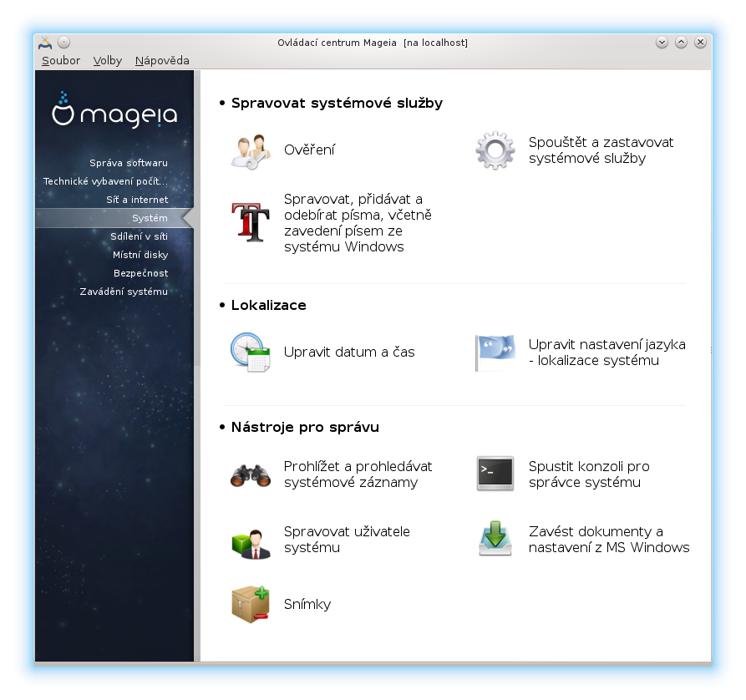The image size is (746, 700).
Task: Open the binoculars system logs icon
Action: click(x=251, y=475)
